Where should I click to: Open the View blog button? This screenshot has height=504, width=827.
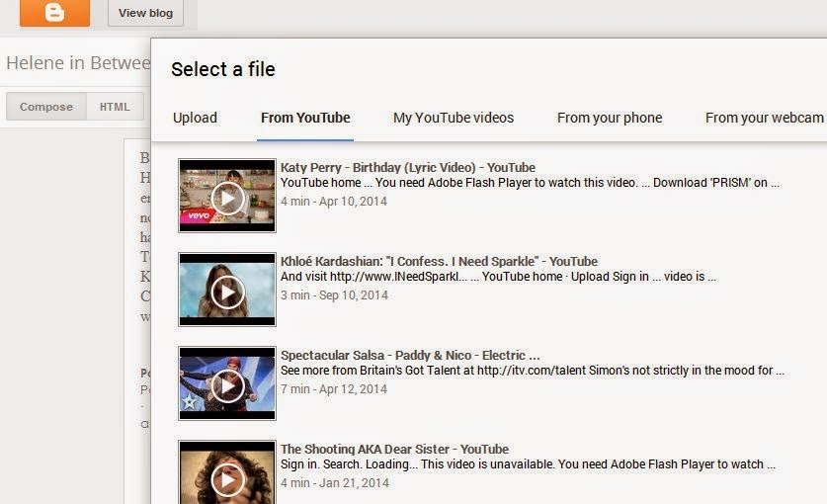(145, 13)
